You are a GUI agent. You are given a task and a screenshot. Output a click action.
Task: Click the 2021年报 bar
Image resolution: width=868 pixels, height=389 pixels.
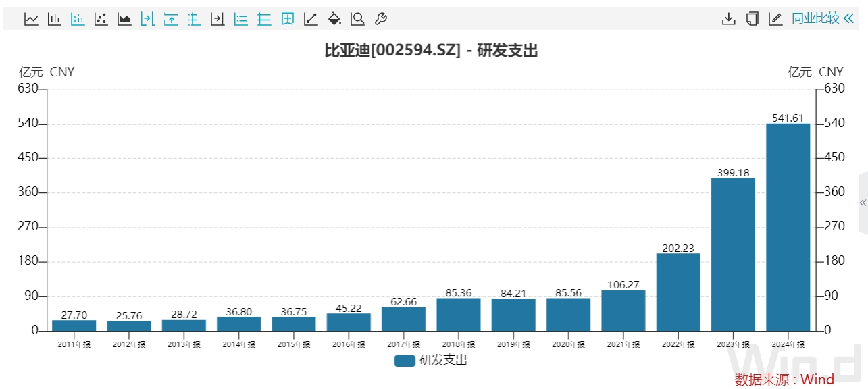click(623, 311)
